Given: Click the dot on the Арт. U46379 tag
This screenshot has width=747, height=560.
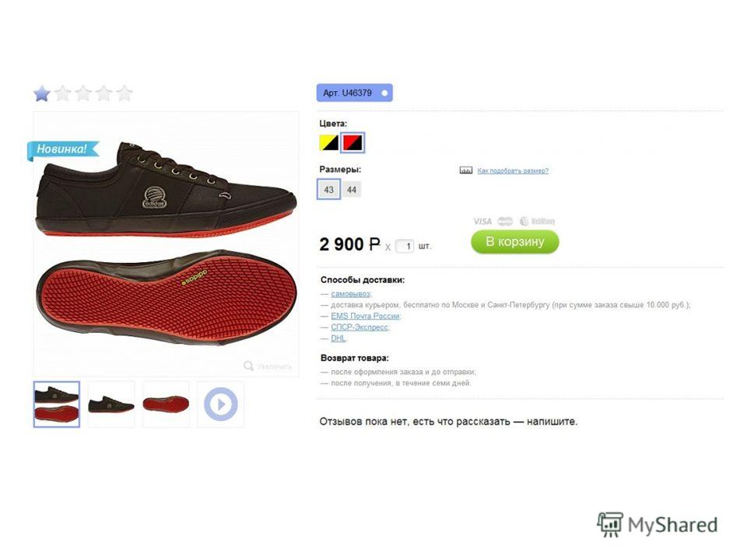Looking at the screenshot, I should coord(384,93).
